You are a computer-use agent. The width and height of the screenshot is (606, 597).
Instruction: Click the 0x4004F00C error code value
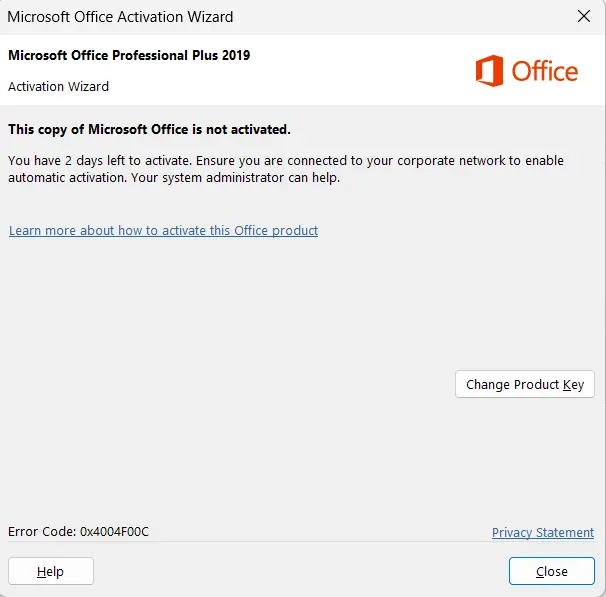click(x=114, y=531)
